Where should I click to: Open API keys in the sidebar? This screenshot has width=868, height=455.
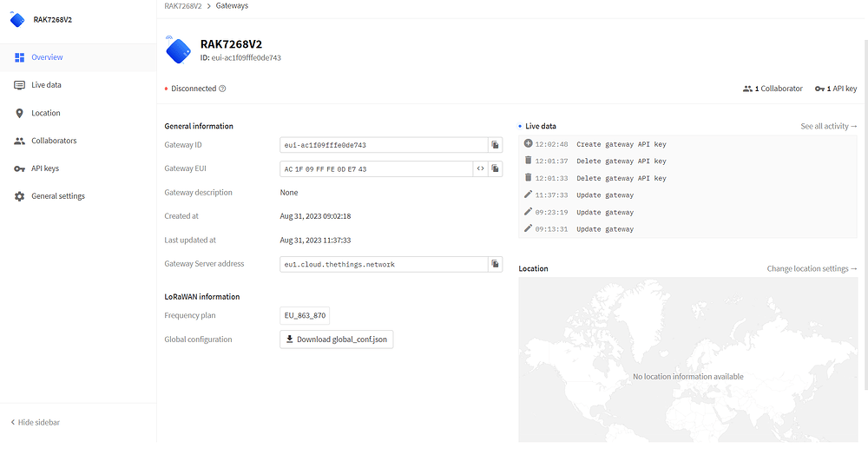pyautogui.click(x=78, y=168)
